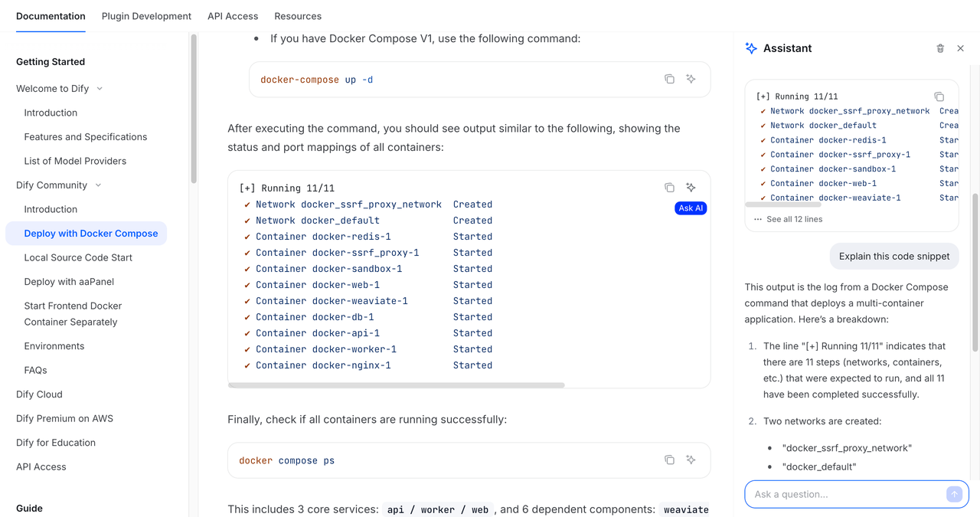
Task: Click the Container docker-worker-1 line
Action: 367,349
